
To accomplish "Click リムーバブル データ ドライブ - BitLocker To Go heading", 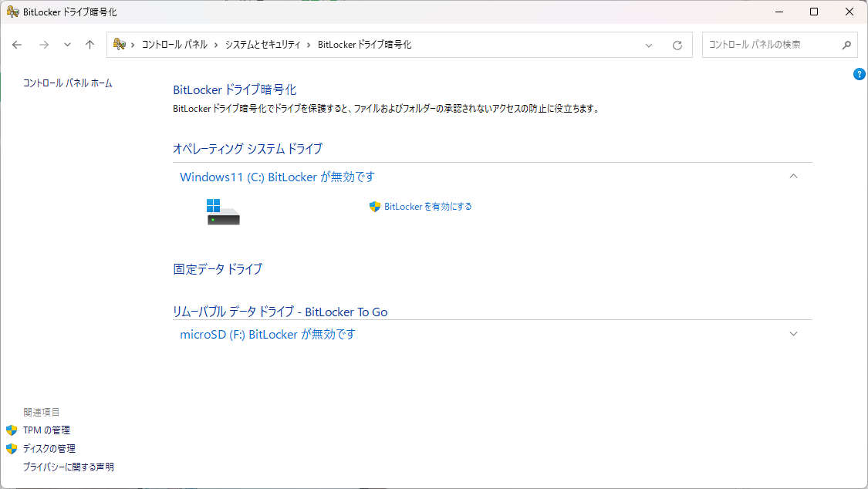I will 280,312.
